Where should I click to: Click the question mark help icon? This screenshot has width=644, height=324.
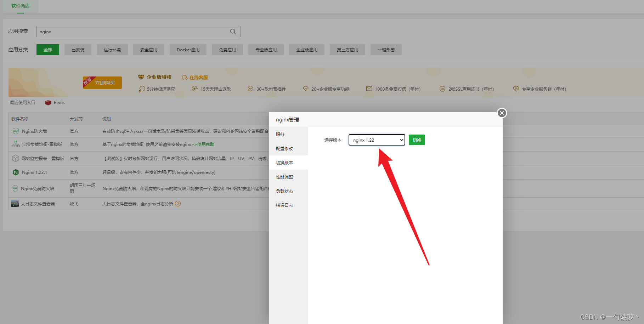178,204
